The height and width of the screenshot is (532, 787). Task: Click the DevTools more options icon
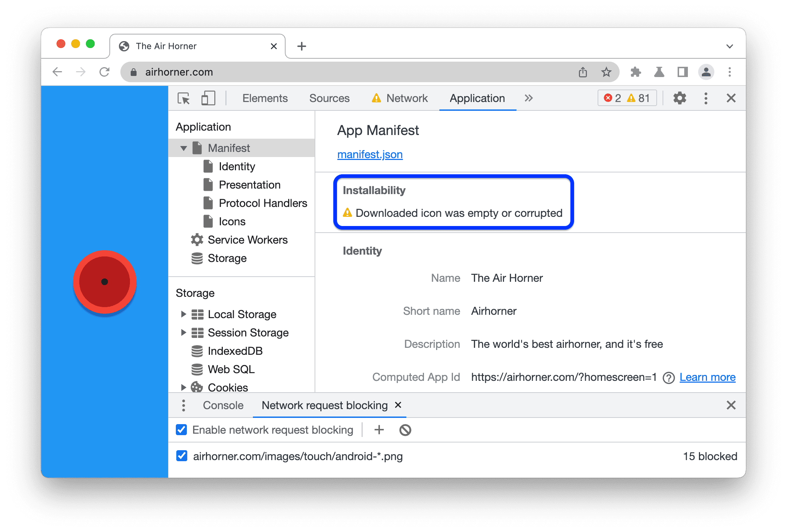coord(707,99)
